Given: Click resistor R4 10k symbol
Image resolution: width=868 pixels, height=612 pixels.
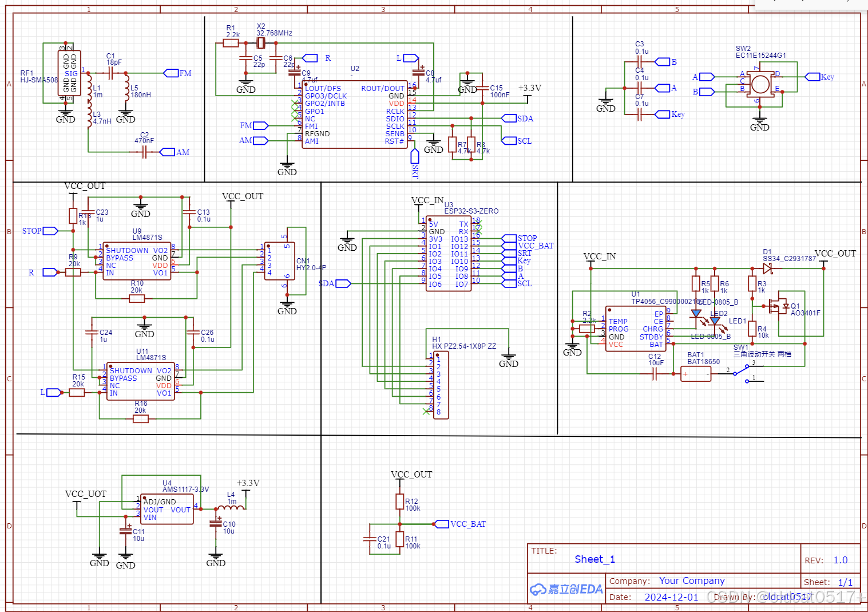Looking at the screenshot, I should coord(752,329).
